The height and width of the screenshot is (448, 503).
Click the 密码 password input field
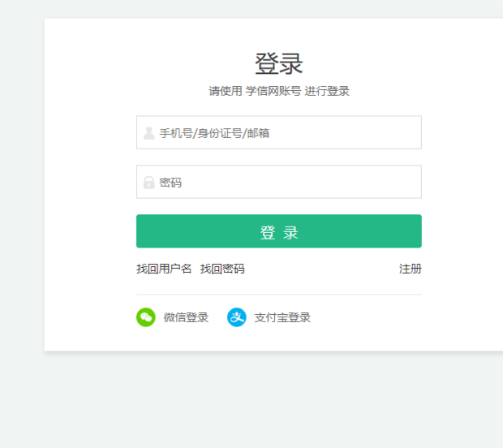279,182
